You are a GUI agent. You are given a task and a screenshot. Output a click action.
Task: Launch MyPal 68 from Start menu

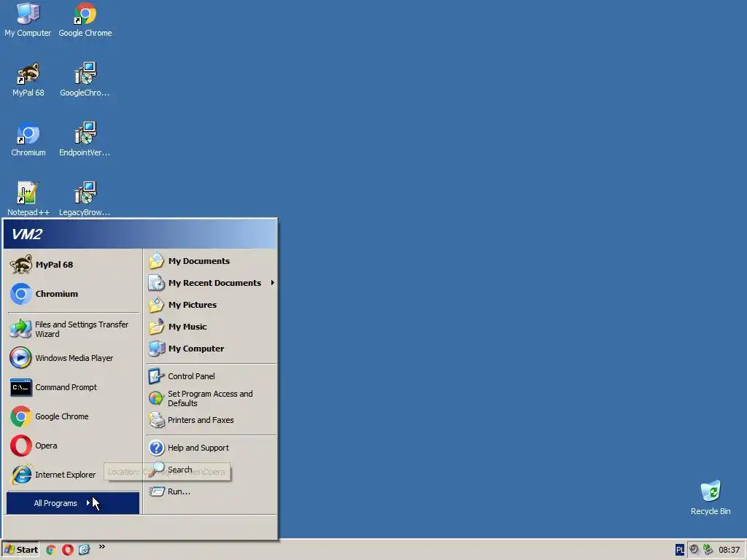click(74, 265)
